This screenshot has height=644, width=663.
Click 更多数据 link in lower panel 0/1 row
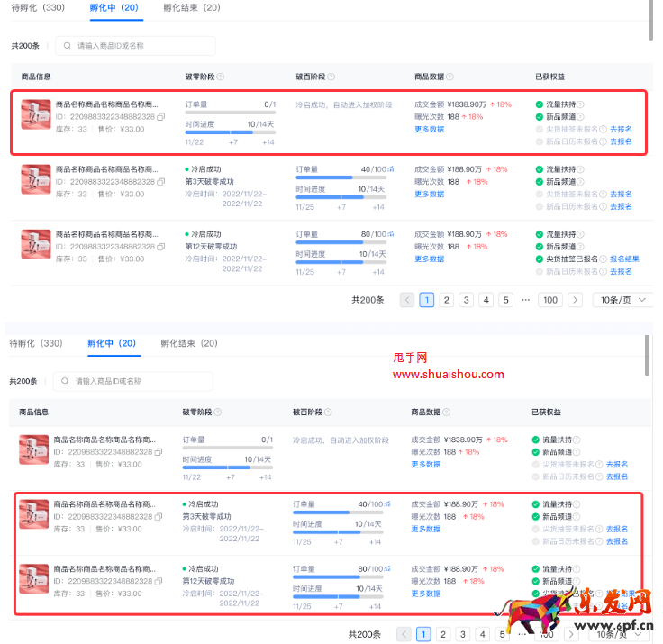pos(426,464)
